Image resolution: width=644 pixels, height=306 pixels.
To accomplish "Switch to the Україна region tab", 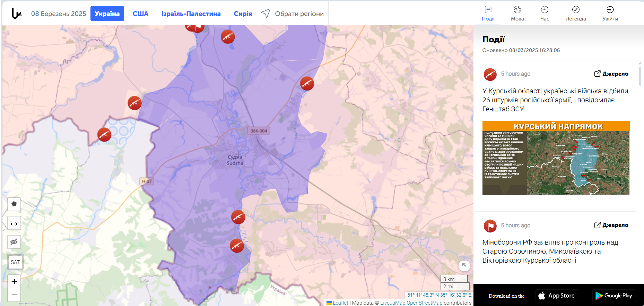I will click(x=107, y=14).
